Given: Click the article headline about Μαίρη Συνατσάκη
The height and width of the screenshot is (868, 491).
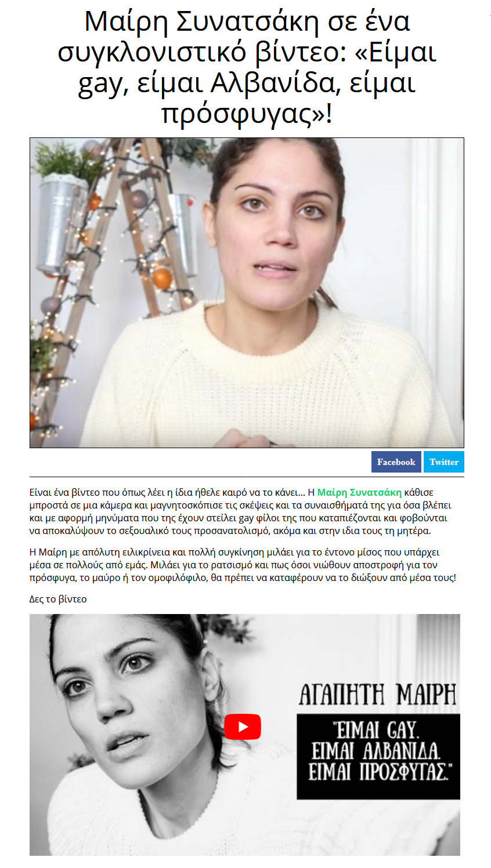Looking at the screenshot, I should [247, 67].
